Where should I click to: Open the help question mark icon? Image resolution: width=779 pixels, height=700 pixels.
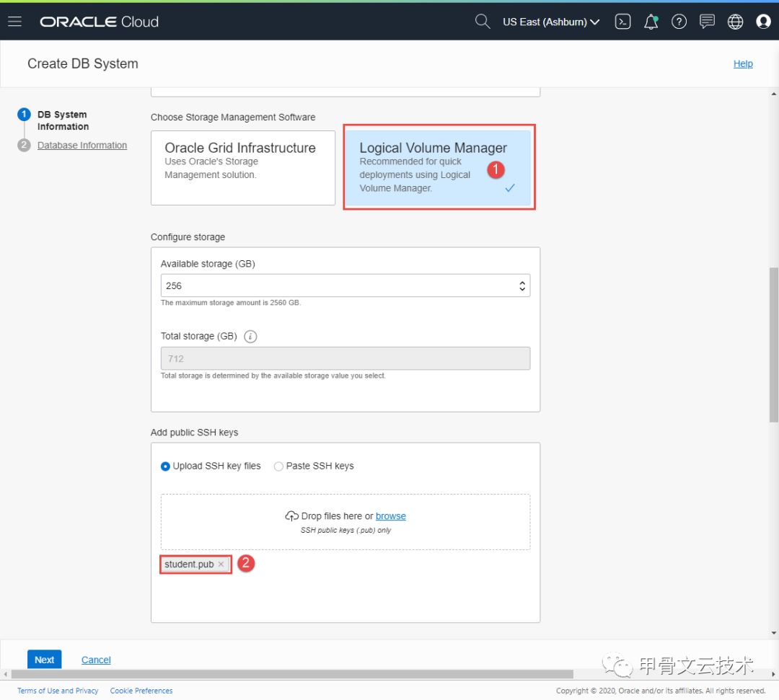click(x=679, y=22)
